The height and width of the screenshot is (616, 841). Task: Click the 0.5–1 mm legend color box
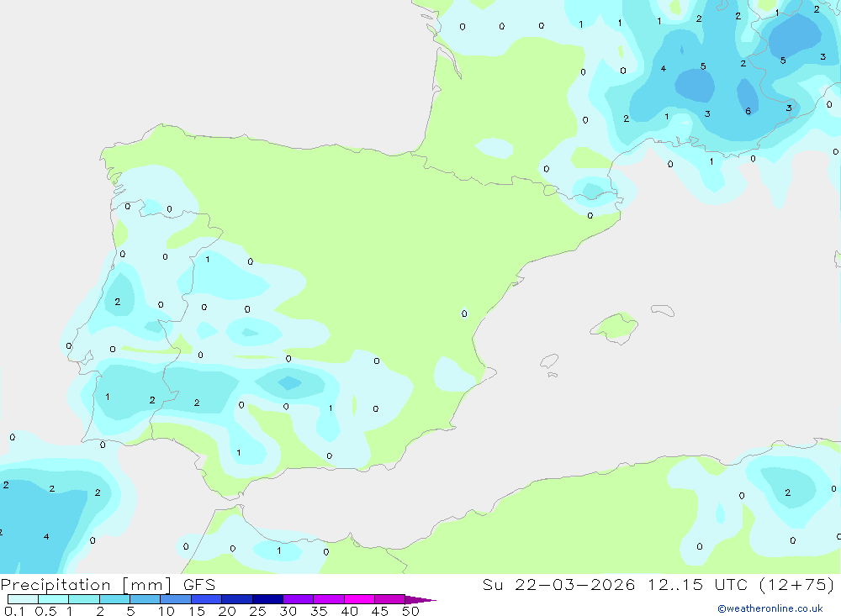54,599
